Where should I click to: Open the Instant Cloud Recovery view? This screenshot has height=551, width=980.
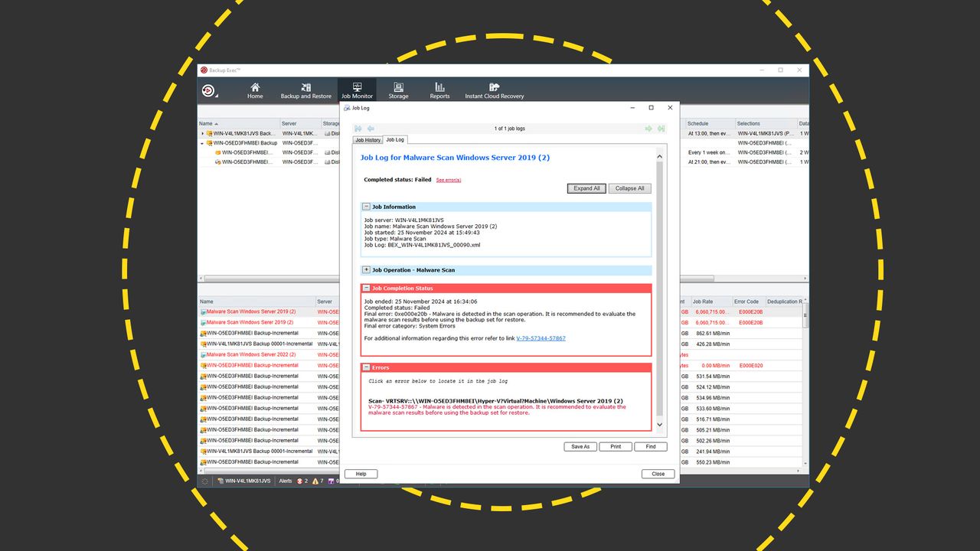coord(493,90)
